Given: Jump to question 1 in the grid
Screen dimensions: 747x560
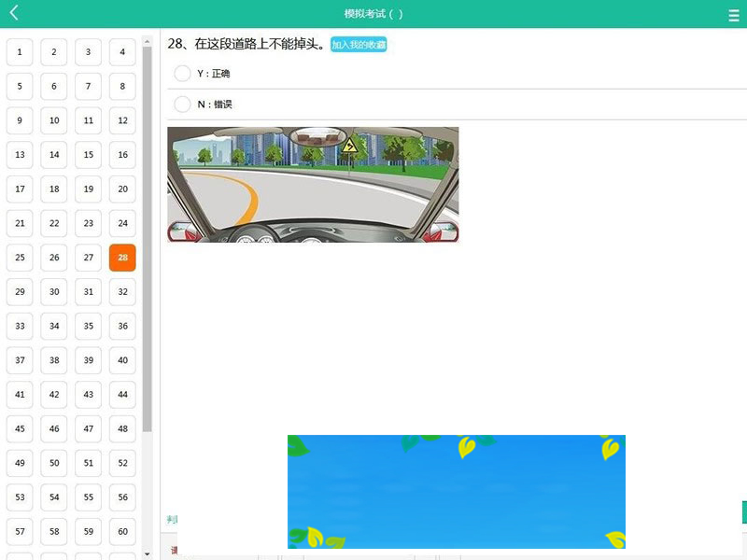Looking at the screenshot, I should click(20, 51).
